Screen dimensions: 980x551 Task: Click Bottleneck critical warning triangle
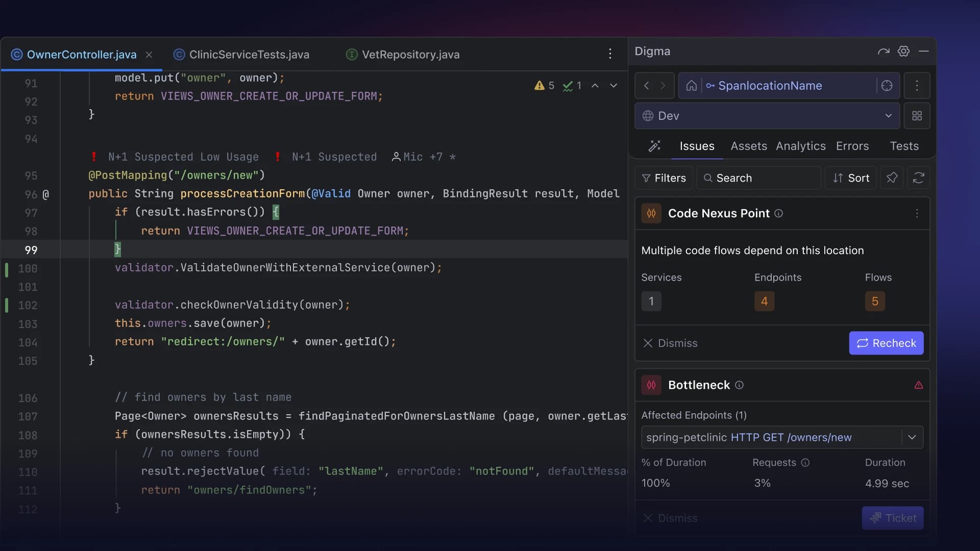pos(919,385)
